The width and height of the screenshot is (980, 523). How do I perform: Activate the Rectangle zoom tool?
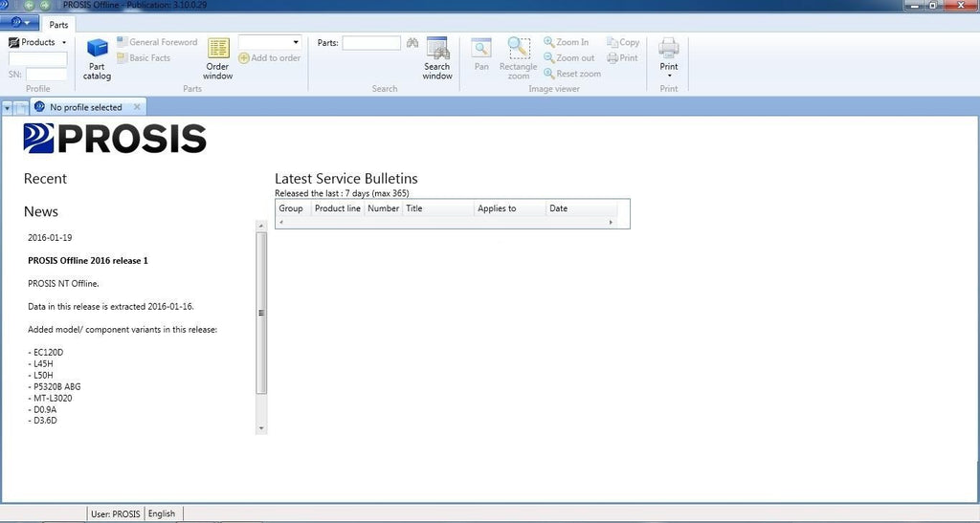pos(518,57)
